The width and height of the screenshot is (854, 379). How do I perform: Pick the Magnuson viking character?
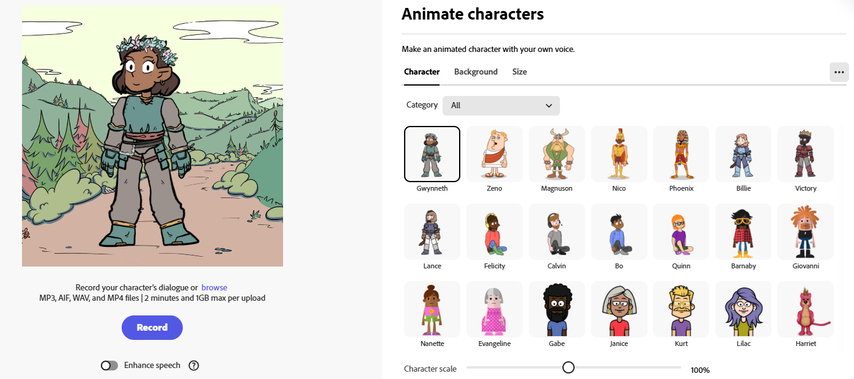point(557,154)
